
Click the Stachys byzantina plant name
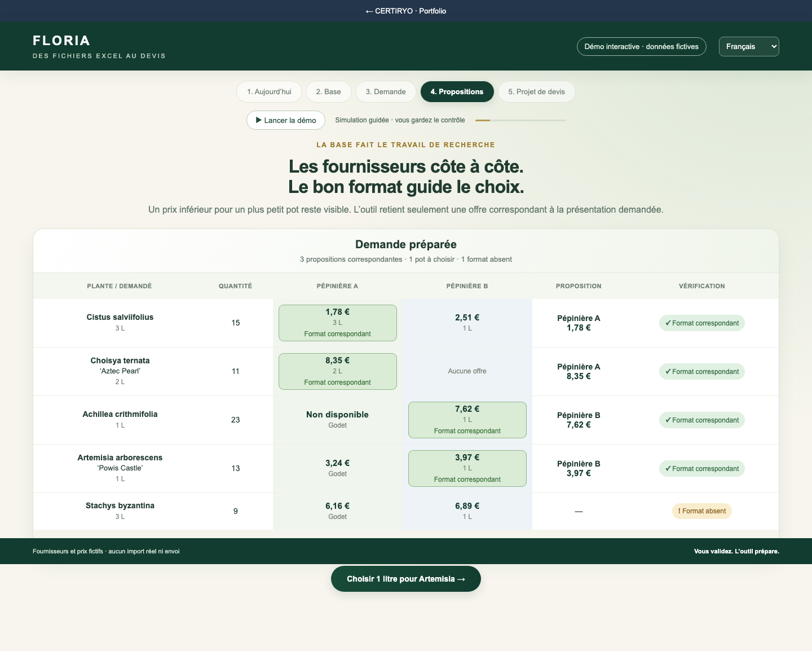(x=120, y=505)
